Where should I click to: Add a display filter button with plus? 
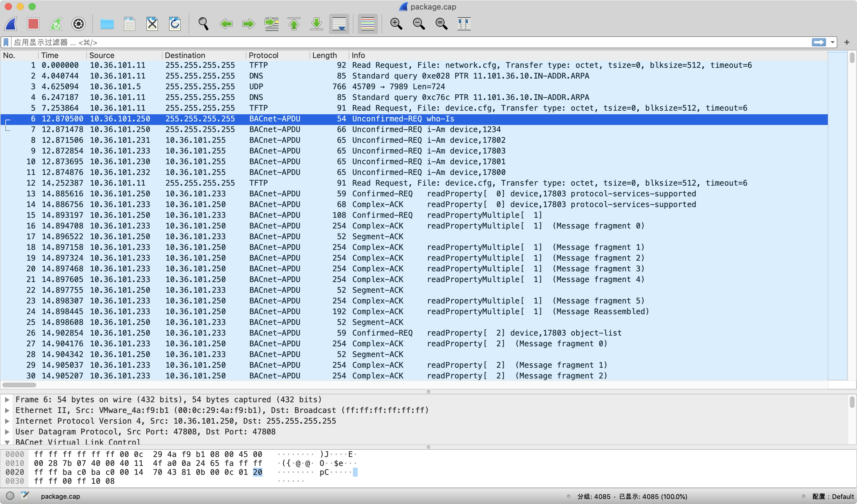847,43
